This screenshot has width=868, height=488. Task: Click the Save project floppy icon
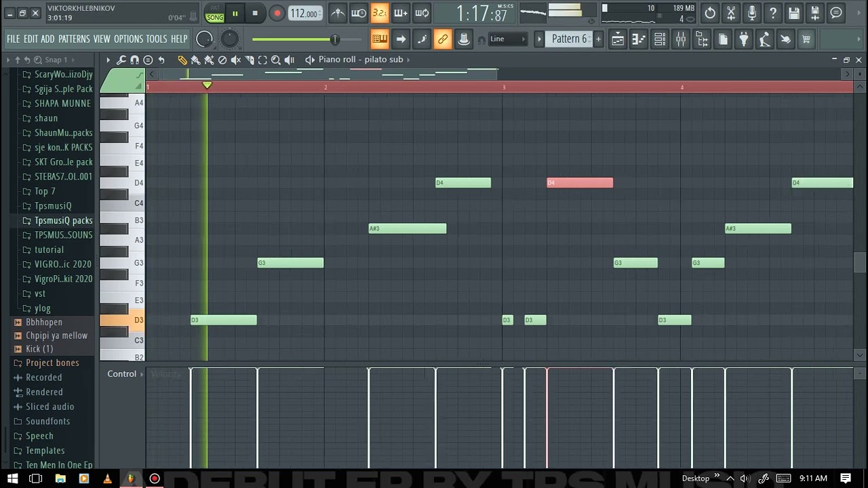794,13
